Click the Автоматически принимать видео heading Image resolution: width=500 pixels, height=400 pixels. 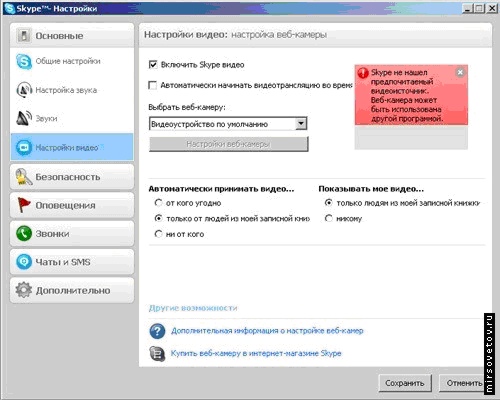(x=221, y=189)
